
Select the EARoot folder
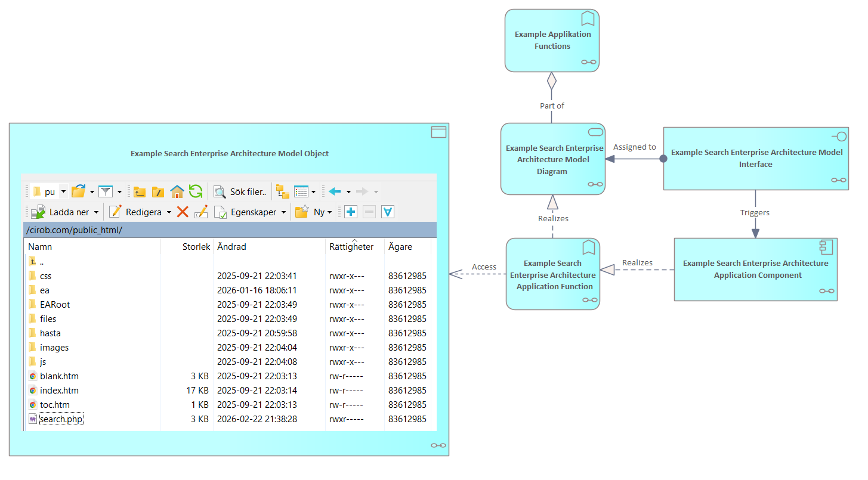pyautogui.click(x=54, y=305)
